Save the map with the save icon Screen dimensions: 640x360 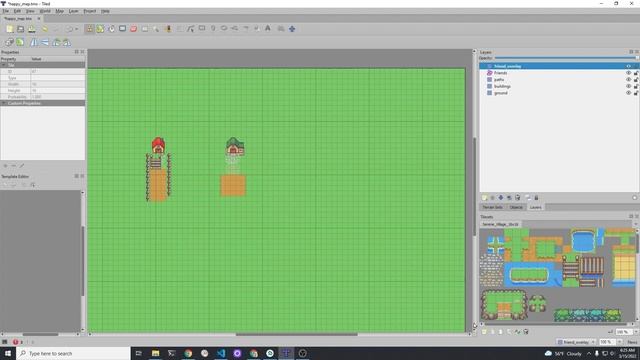(x=31, y=29)
